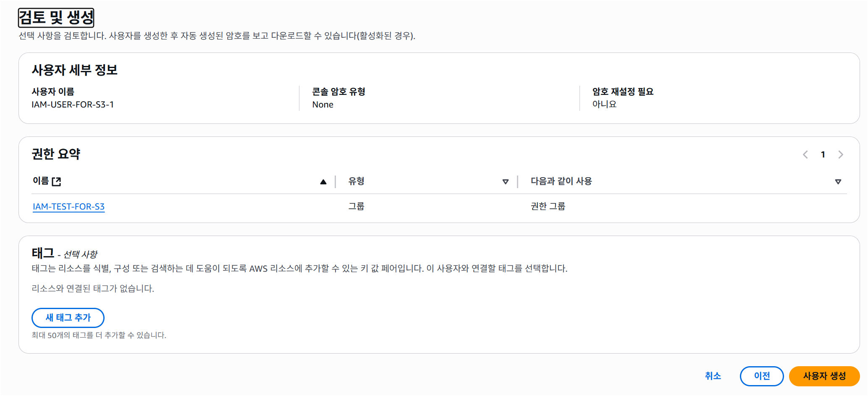The width and height of the screenshot is (868, 396).
Task: Click the 사용자 생성 button
Action: click(824, 376)
